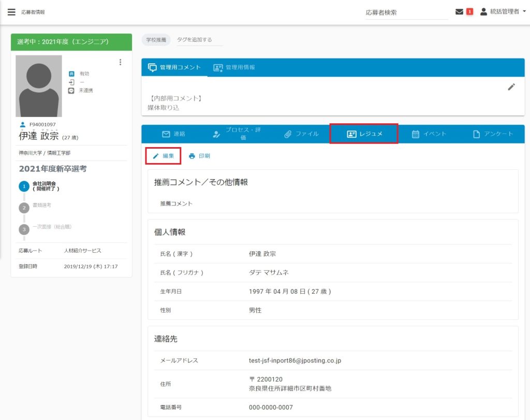The height and width of the screenshot is (420, 530).
Task: Open the mail notifications envelope icon
Action: (459, 12)
